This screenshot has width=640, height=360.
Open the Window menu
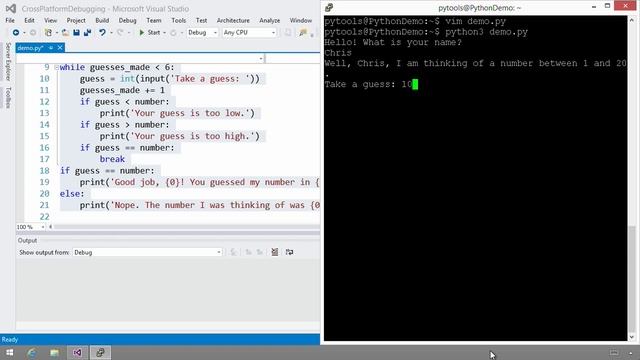point(301,20)
